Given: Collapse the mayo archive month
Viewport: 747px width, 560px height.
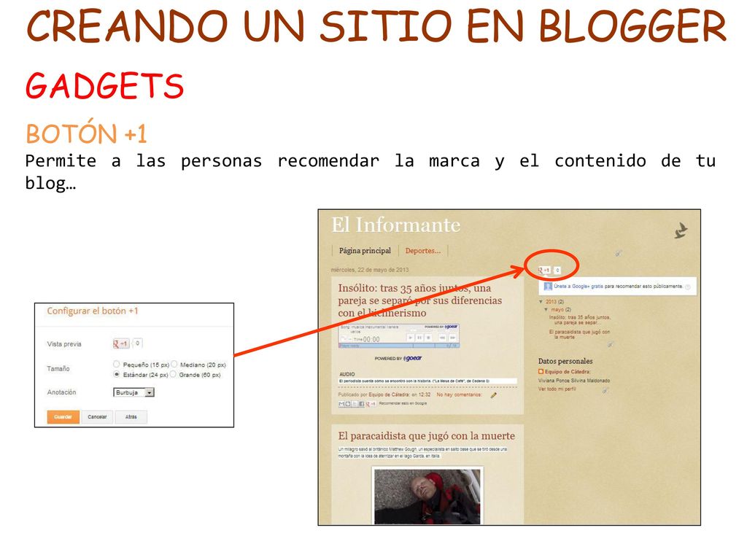Looking at the screenshot, I should (x=546, y=309).
